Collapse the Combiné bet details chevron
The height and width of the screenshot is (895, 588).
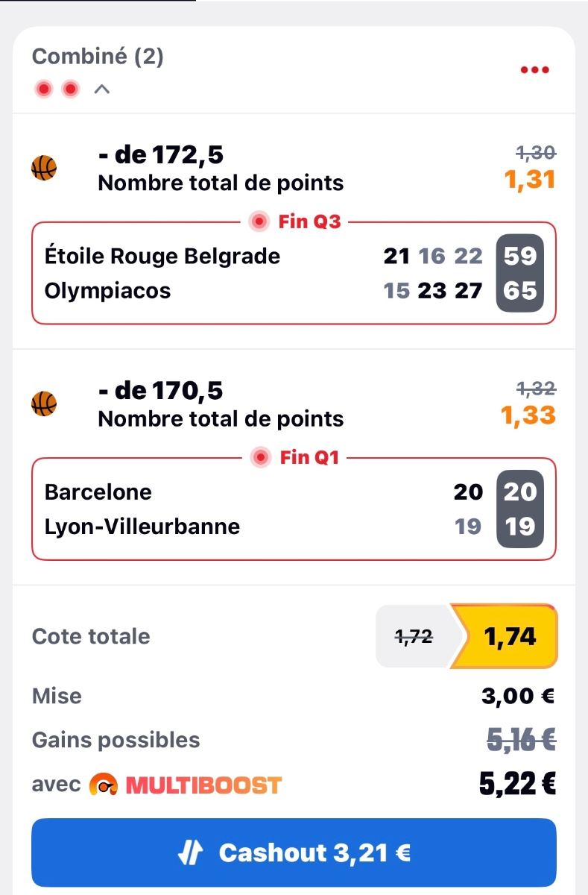click(x=102, y=89)
